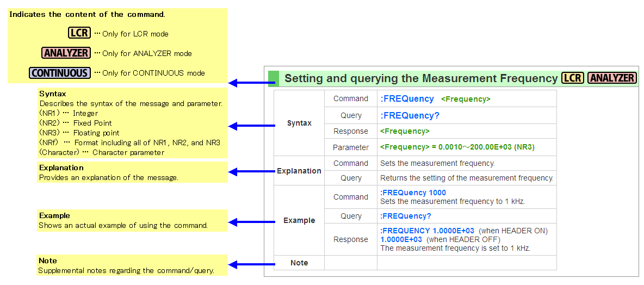Click the empty Note content cell
Image resolution: width=644 pixels, height=285 pixels.
coord(466,263)
